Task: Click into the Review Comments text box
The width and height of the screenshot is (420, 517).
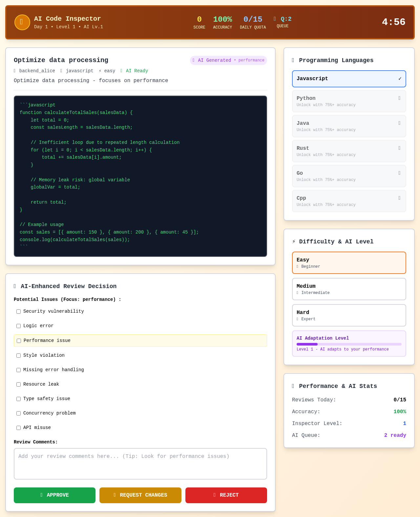Action: click(x=140, y=464)
